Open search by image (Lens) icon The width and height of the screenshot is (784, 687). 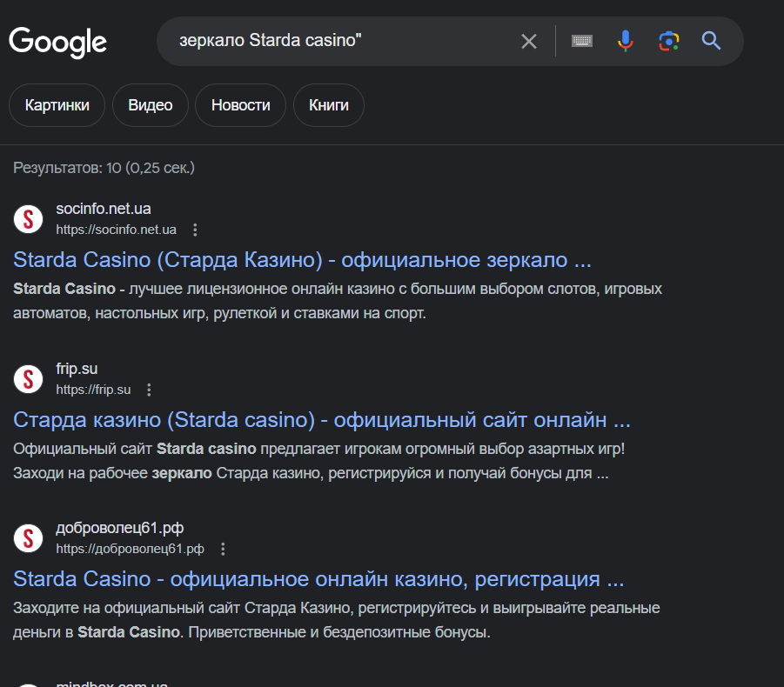(668, 41)
